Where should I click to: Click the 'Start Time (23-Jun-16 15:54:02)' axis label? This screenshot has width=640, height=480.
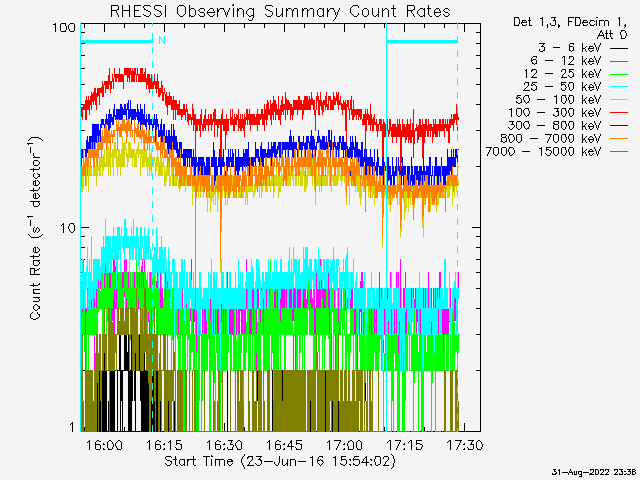[x=280, y=462]
